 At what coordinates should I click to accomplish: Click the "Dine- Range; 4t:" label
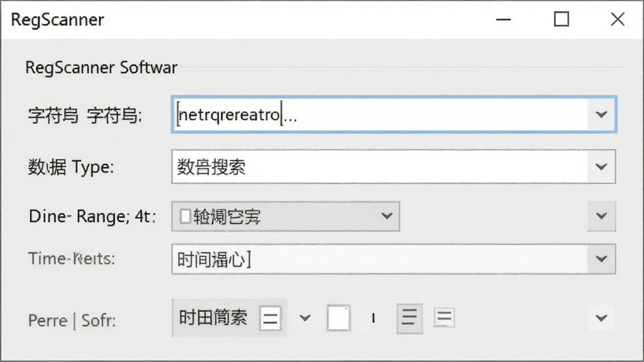(x=92, y=216)
